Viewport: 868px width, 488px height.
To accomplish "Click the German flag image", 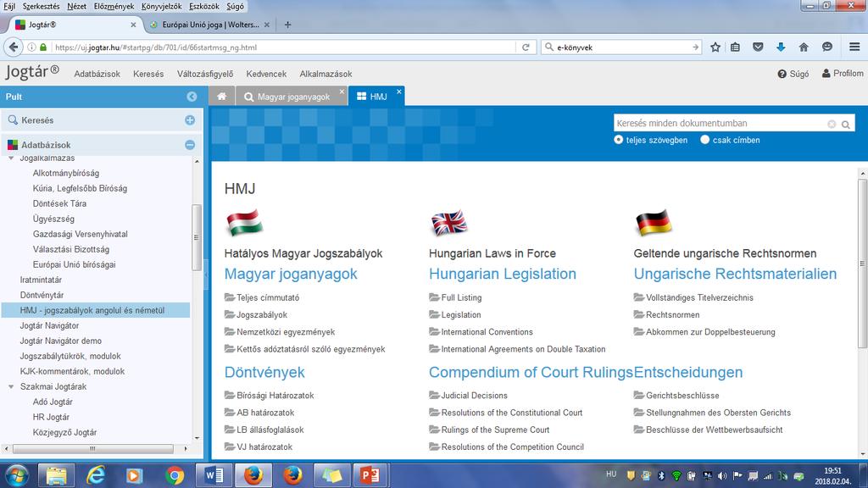I will (654, 223).
